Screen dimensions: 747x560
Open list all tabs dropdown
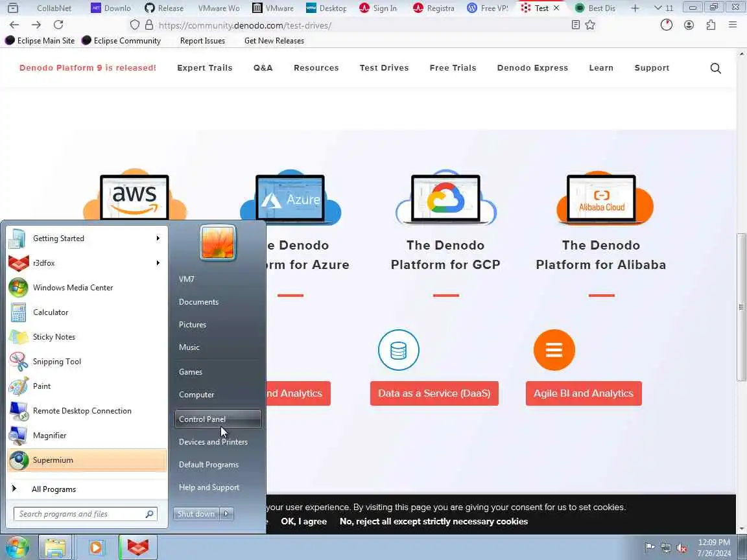coord(663,8)
